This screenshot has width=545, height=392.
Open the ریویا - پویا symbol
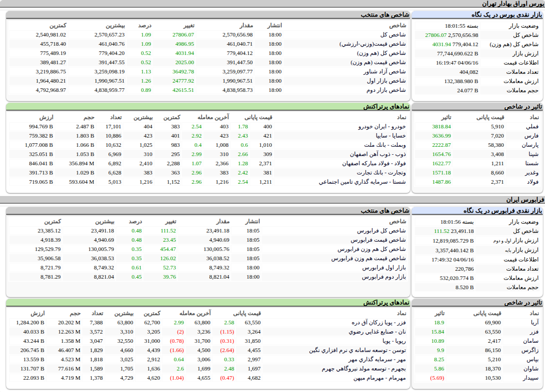pyautogui.click(x=394, y=341)
